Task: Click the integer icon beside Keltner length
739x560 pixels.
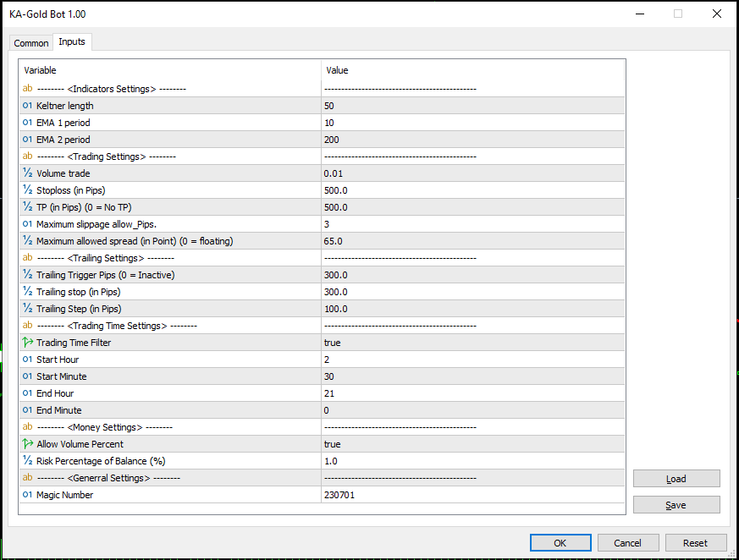Action: pos(26,105)
